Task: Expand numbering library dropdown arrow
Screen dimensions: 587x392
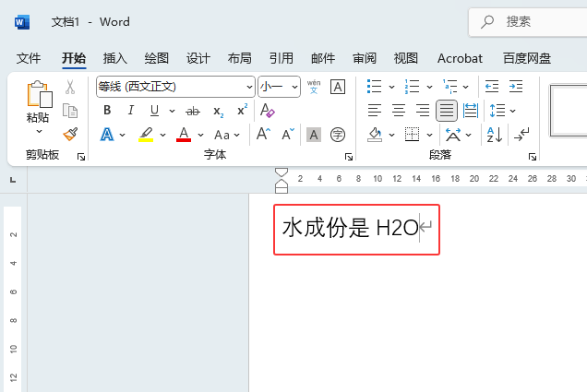Action: coord(429,87)
